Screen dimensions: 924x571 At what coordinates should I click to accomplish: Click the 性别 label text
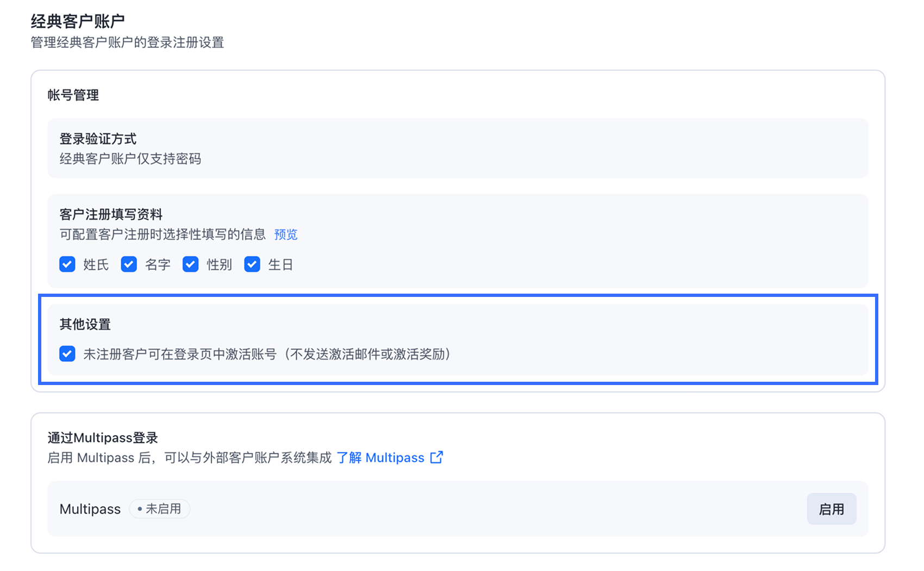219,265
